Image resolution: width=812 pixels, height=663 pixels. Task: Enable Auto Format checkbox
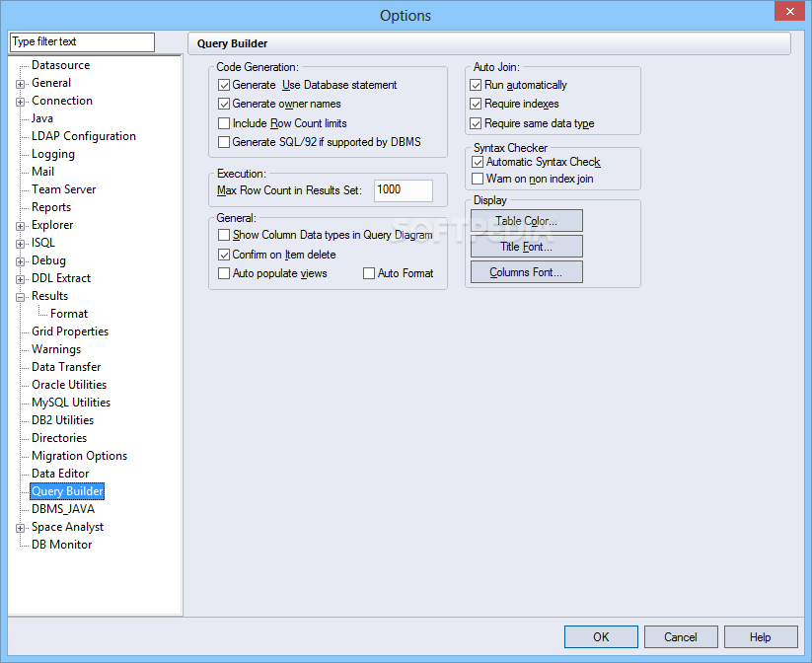369,273
